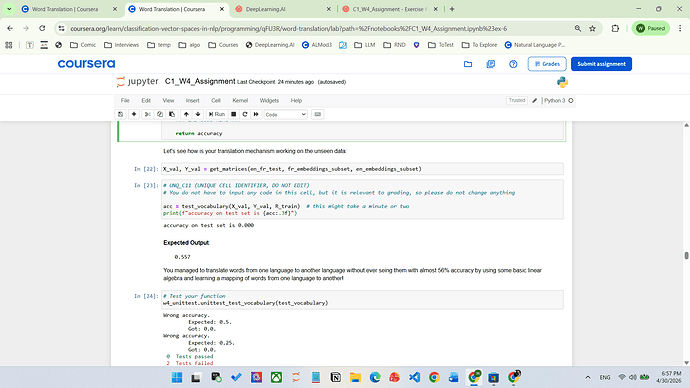Bookmark this page with the star icon
The height and width of the screenshot is (388, 690).
[592, 28]
